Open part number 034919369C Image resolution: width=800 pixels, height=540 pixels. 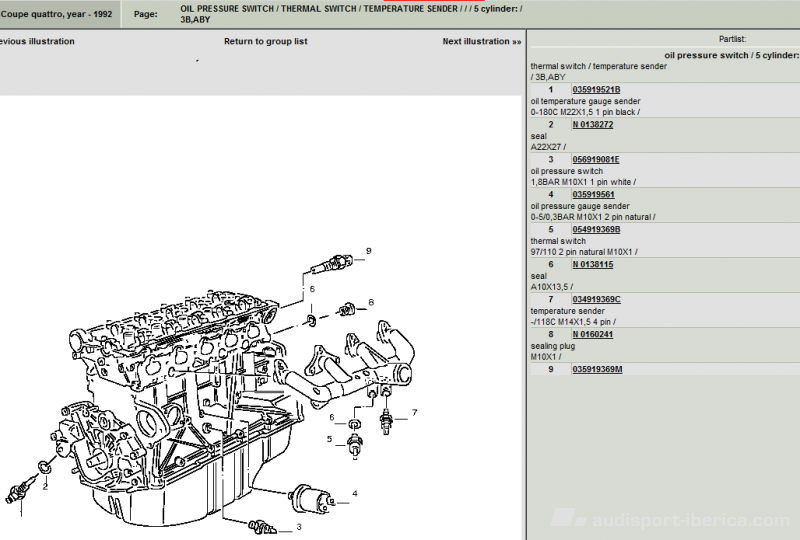pyautogui.click(x=596, y=299)
